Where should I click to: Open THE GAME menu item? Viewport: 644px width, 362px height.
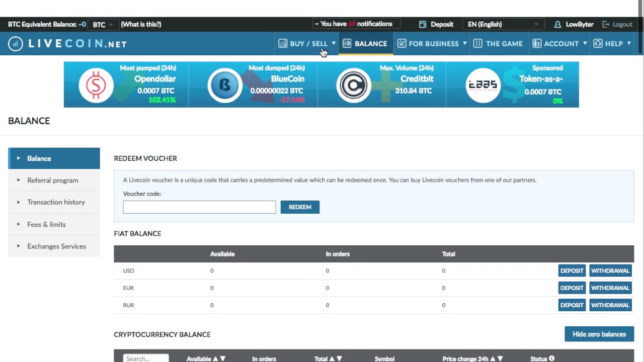coord(498,44)
